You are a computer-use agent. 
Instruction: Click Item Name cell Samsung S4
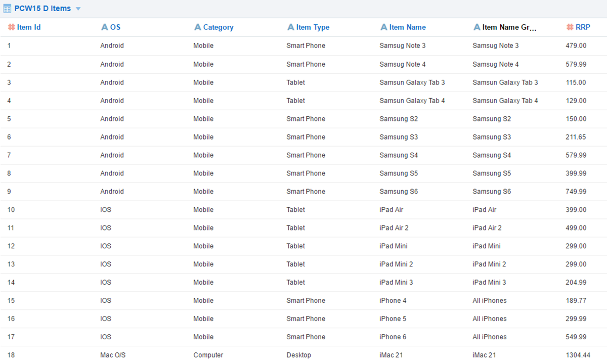(399, 155)
